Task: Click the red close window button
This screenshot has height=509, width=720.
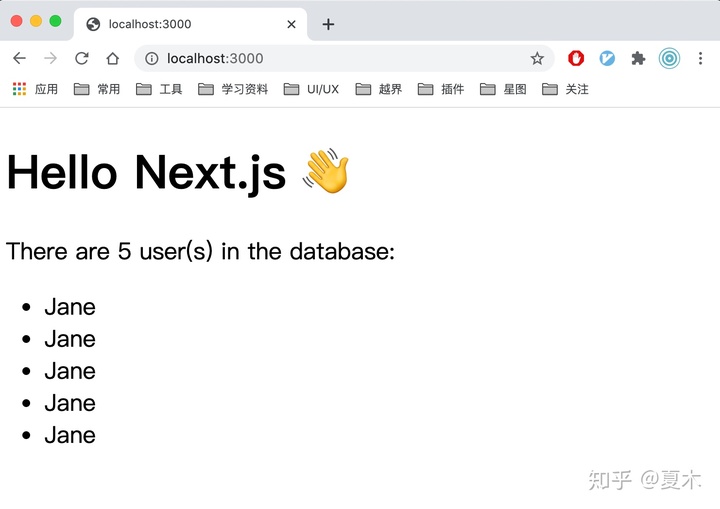Action: click(x=17, y=21)
